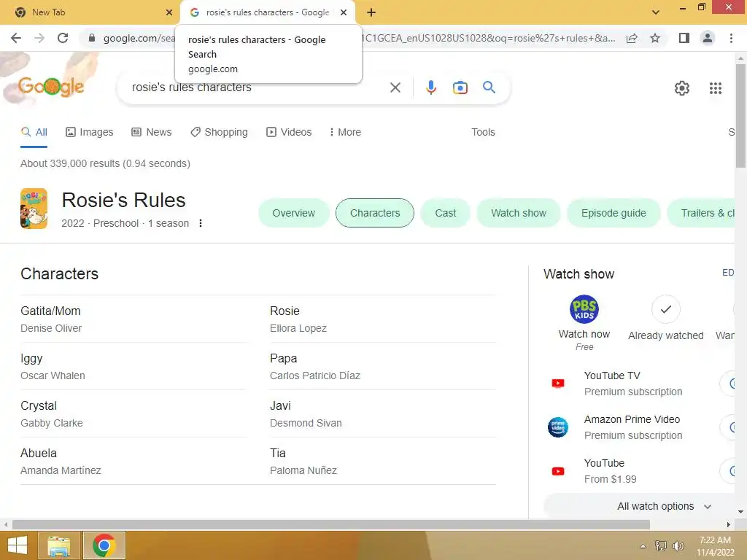Switch to Videos results
Viewport: 747px width, 560px height.
point(289,133)
